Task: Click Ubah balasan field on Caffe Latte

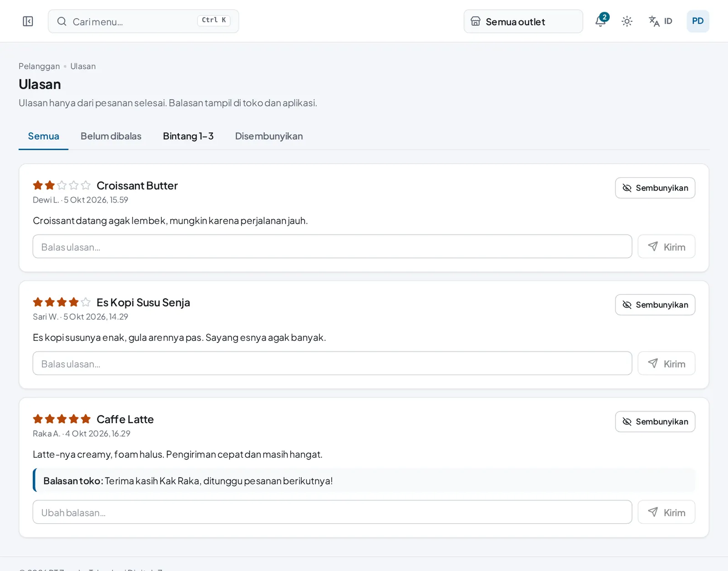Action: pos(332,512)
